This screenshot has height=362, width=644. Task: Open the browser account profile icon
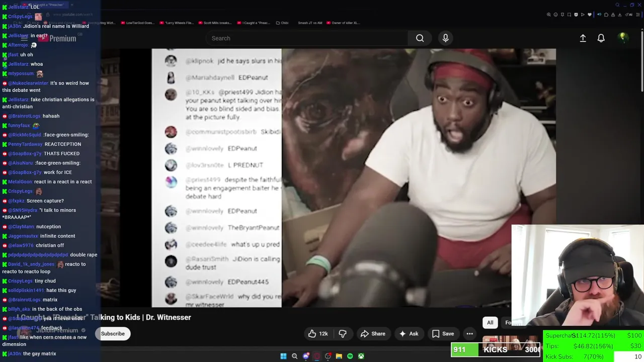pos(613,15)
